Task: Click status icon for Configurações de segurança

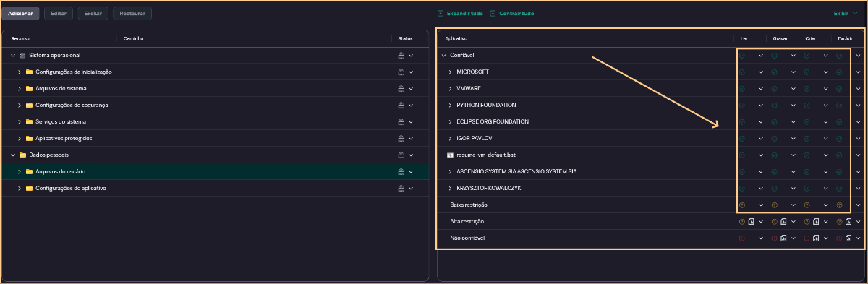Action: coord(401,106)
